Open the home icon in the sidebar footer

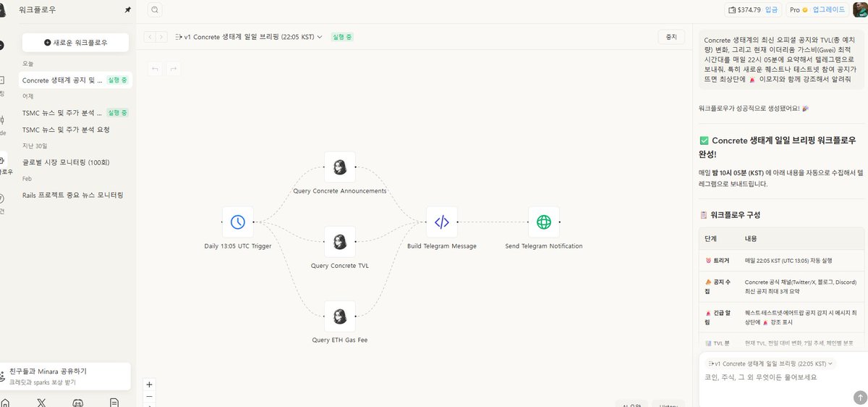(5, 402)
